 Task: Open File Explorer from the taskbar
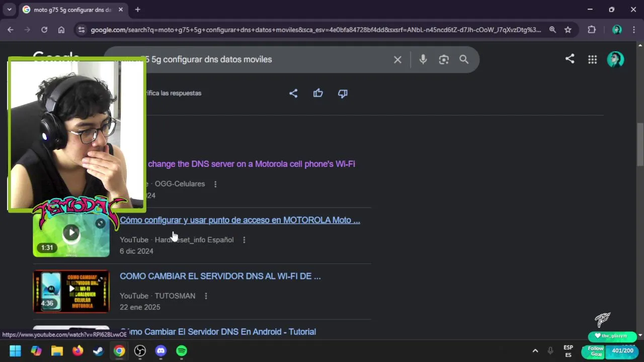click(x=57, y=351)
